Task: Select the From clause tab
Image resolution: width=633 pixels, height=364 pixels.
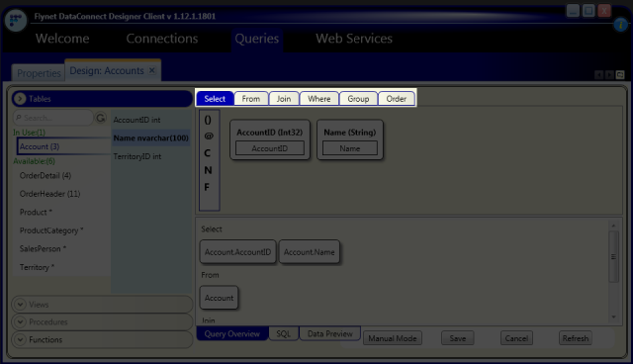Action: [x=250, y=99]
